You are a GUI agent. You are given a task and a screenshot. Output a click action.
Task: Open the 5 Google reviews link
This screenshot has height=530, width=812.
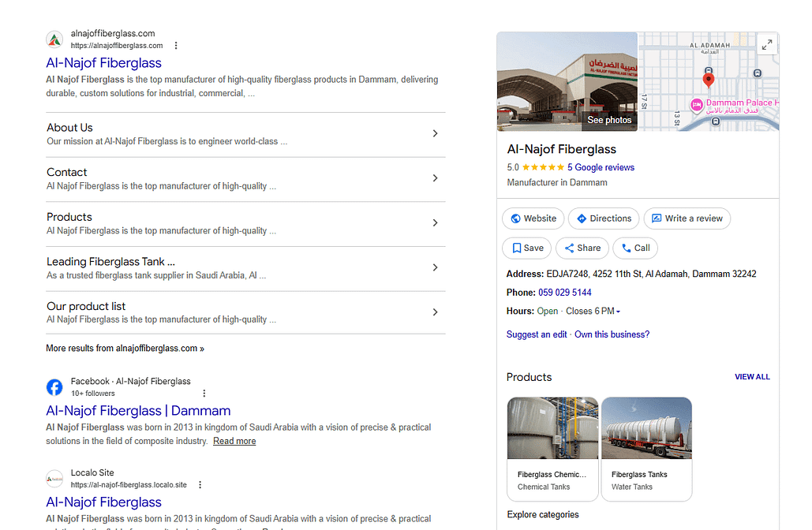601,167
